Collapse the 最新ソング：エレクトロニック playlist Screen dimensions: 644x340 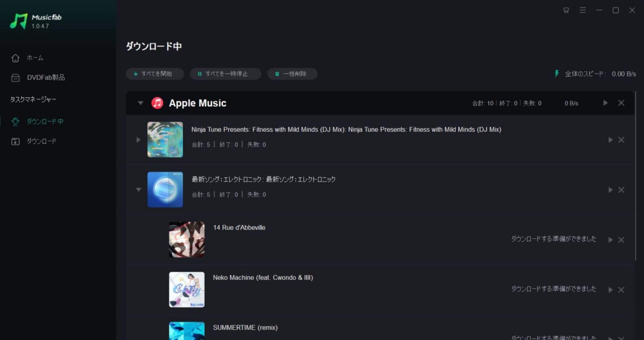point(138,190)
